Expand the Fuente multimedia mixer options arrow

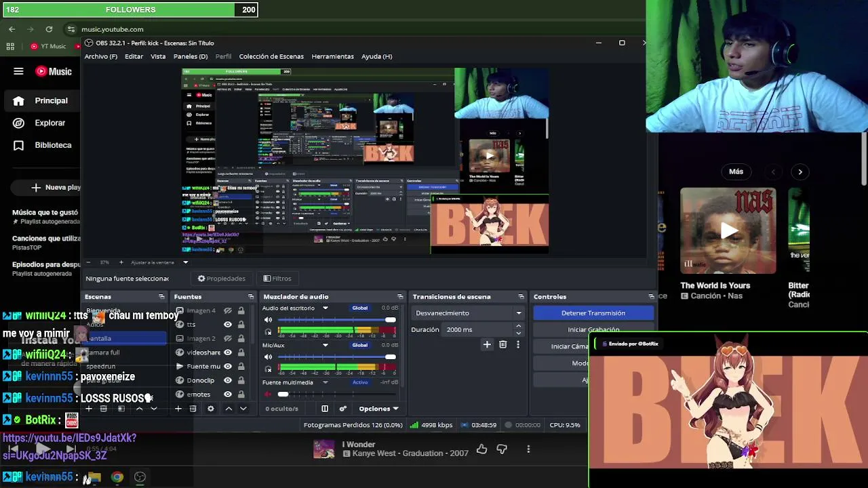(325, 382)
